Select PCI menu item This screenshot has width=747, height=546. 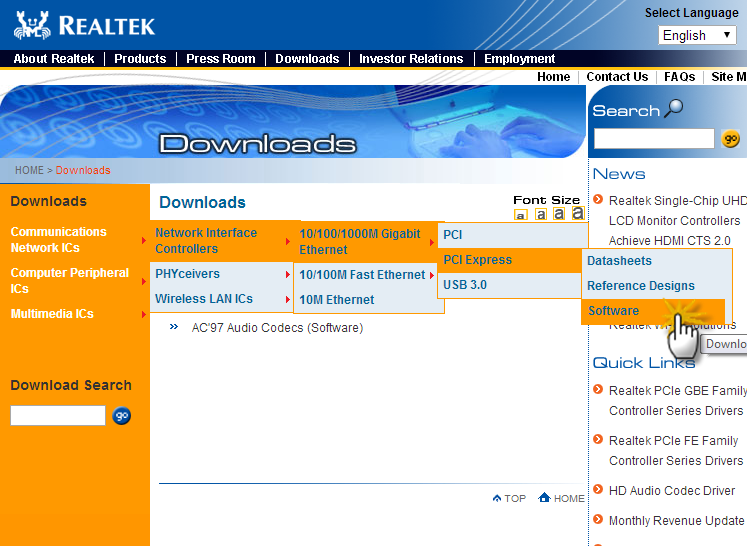pos(513,235)
